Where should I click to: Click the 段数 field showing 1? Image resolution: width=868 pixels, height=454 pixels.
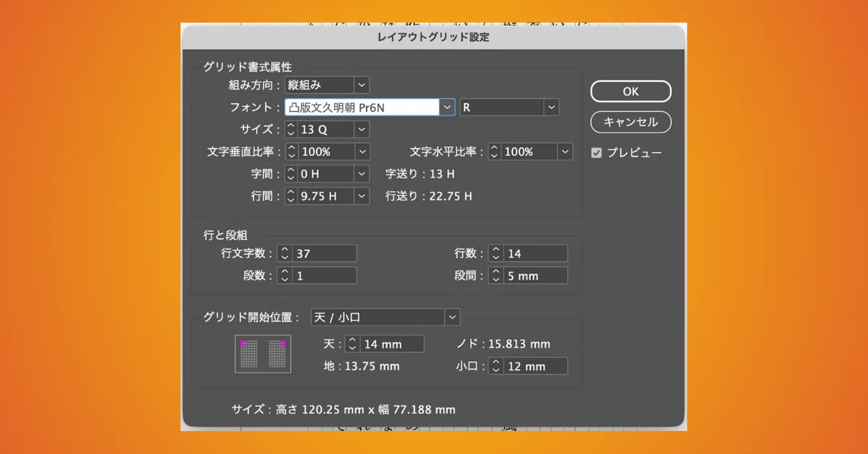pos(324,275)
